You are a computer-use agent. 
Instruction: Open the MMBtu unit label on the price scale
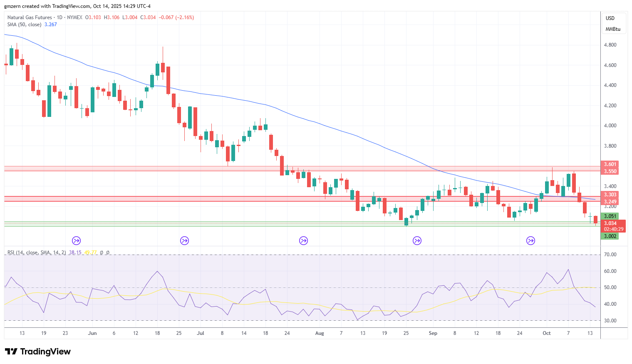613,29
